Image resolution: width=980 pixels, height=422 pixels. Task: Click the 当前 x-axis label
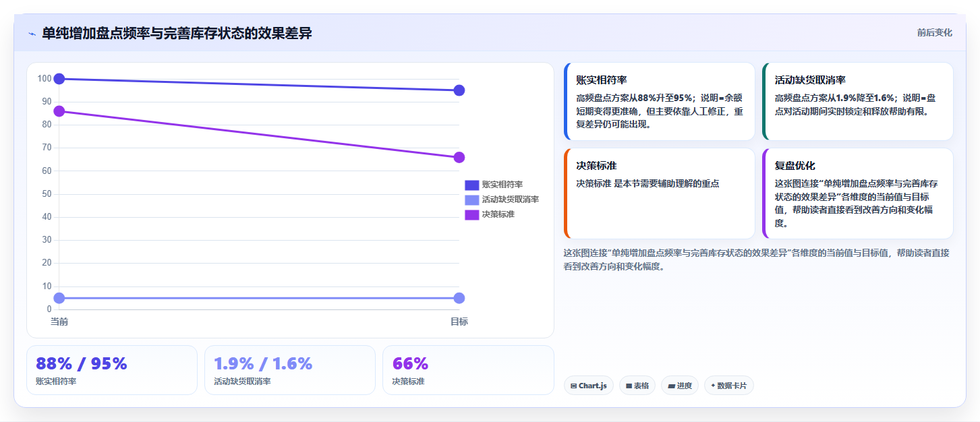pyautogui.click(x=59, y=322)
